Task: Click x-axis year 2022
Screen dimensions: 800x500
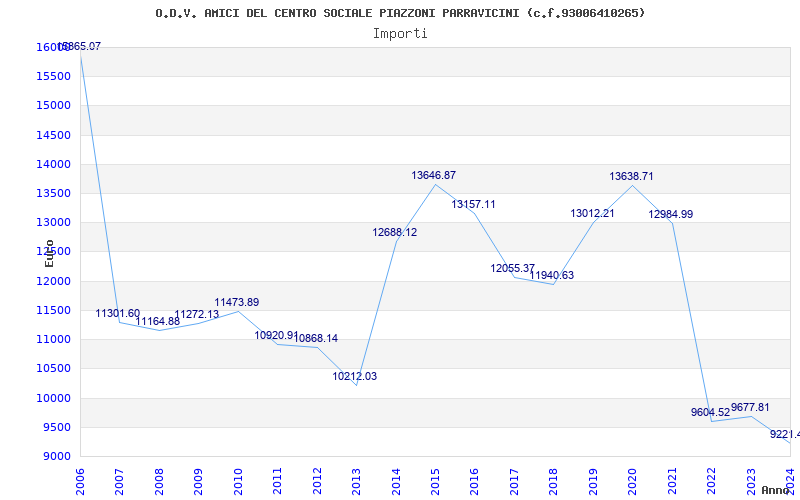Action: tap(711, 481)
